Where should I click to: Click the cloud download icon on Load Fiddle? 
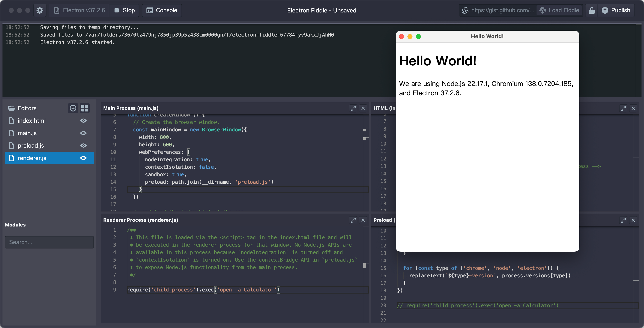point(543,10)
